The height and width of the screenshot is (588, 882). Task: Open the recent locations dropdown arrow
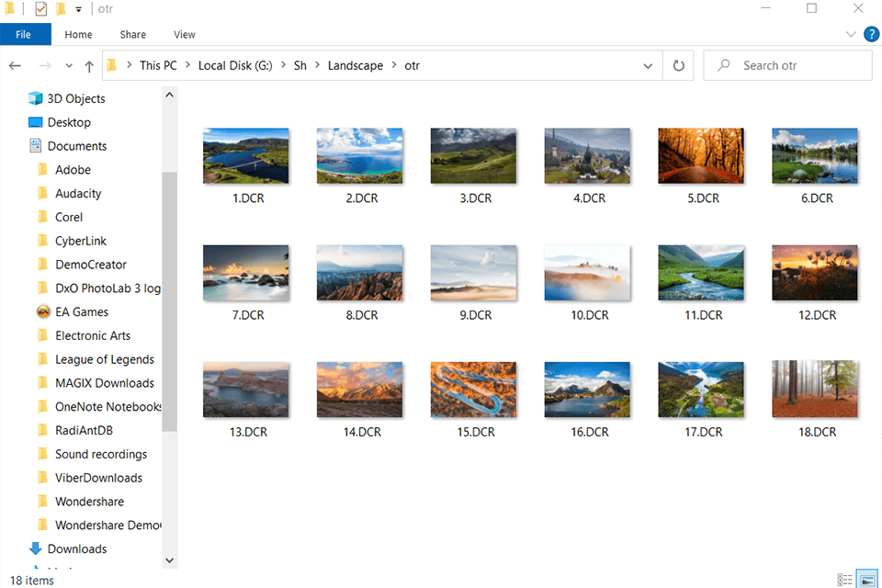point(69,66)
